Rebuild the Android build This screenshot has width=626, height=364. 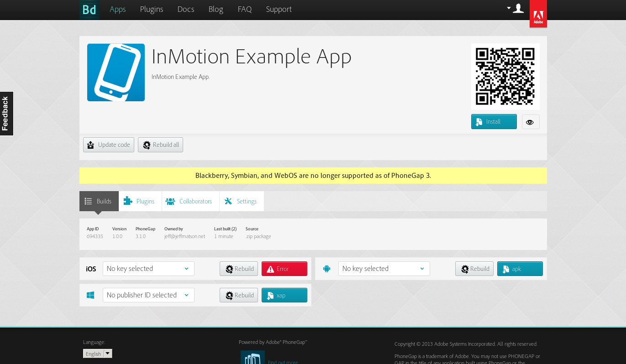(474, 269)
